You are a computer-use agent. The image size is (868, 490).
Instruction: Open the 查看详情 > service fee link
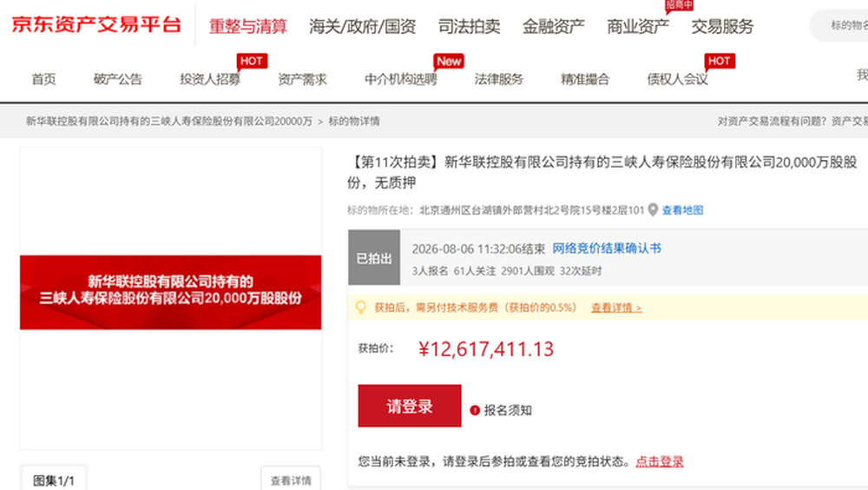pos(616,308)
